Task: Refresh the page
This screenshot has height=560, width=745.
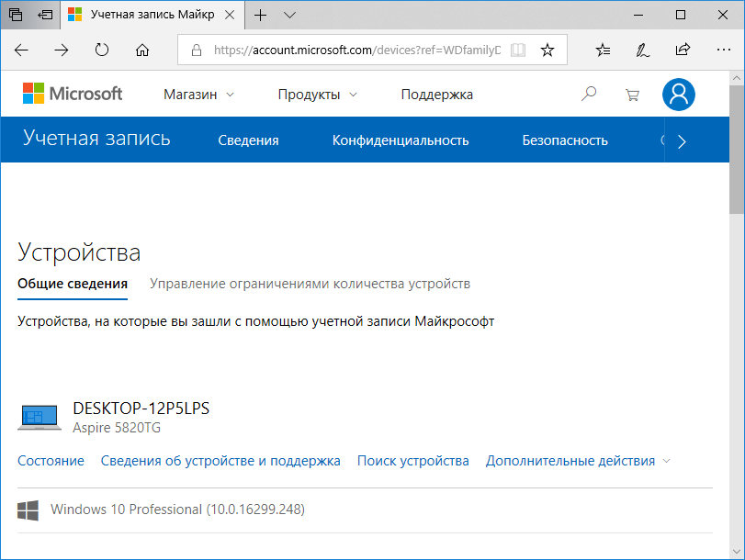Action: click(x=102, y=50)
